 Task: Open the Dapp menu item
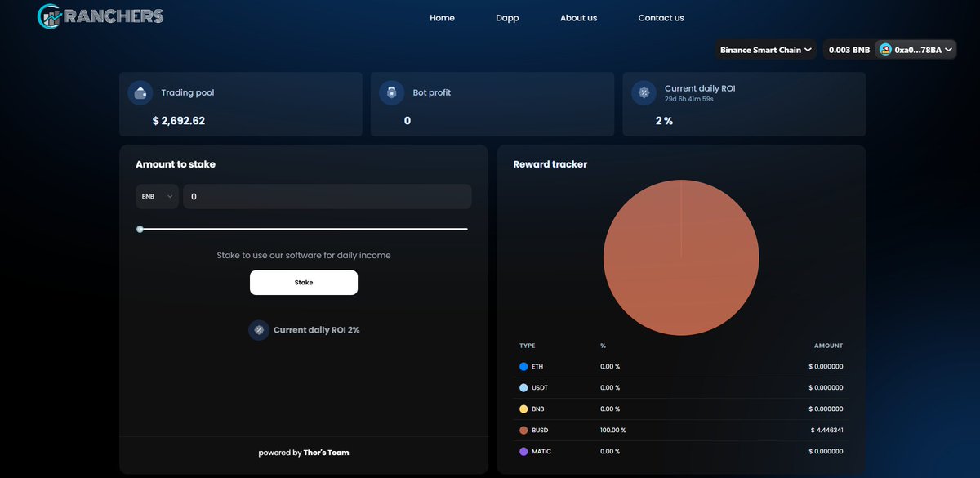click(507, 18)
